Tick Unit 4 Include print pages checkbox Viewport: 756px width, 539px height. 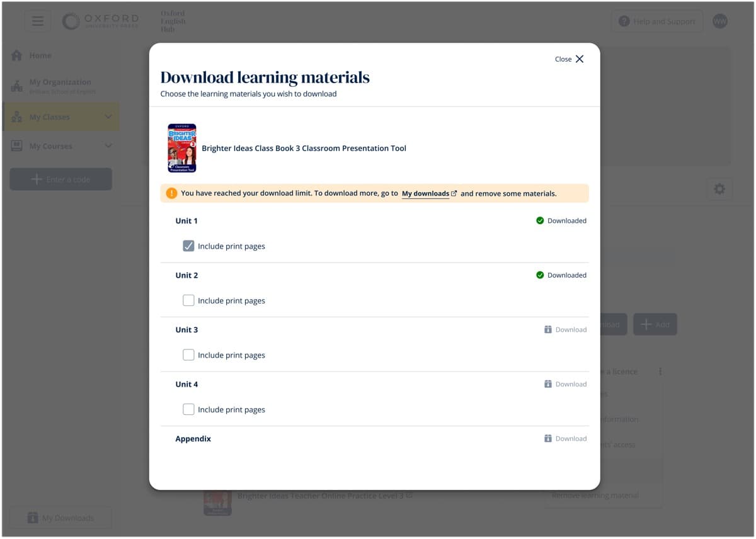[188, 409]
